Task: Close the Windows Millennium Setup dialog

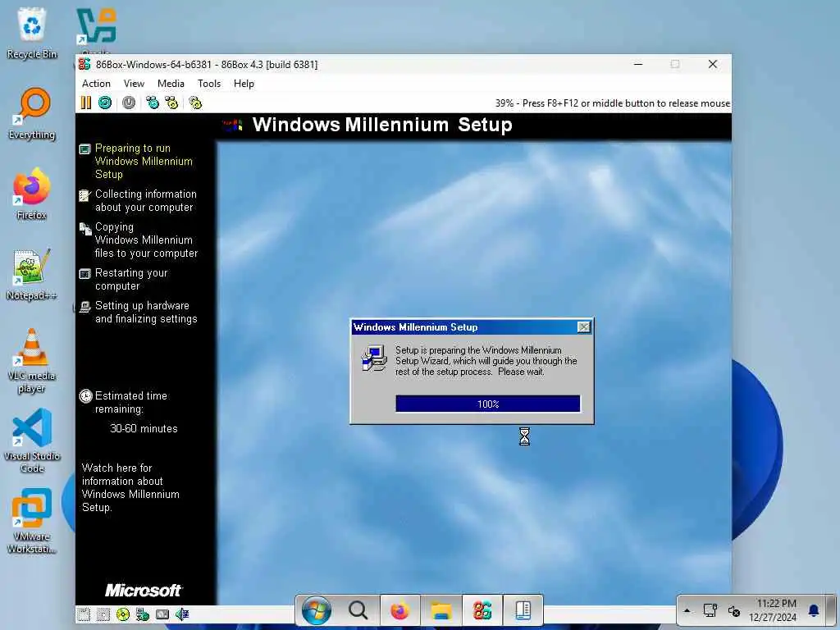Action: click(584, 326)
